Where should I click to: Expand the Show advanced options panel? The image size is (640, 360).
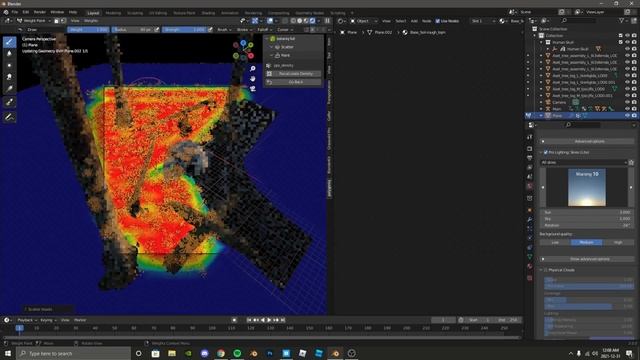[x=587, y=259]
